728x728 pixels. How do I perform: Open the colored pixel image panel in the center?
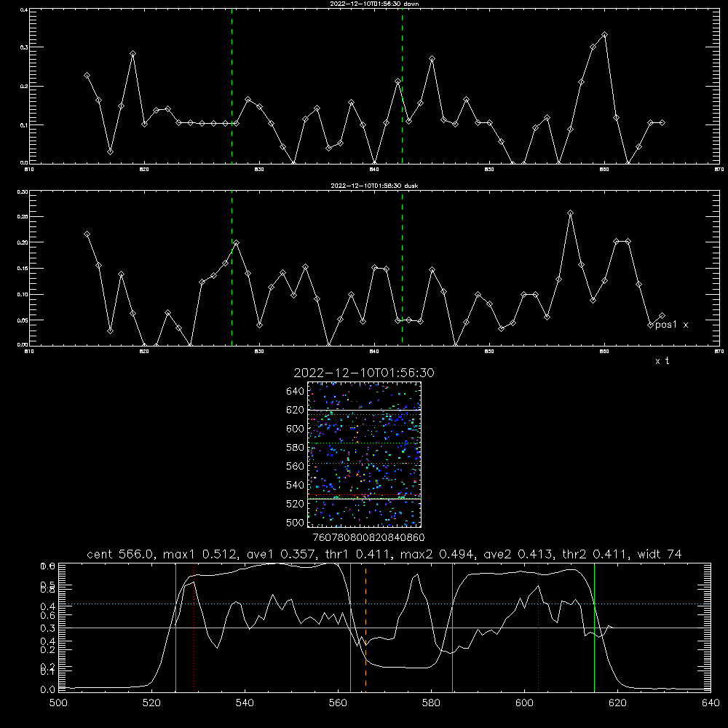pos(364,454)
